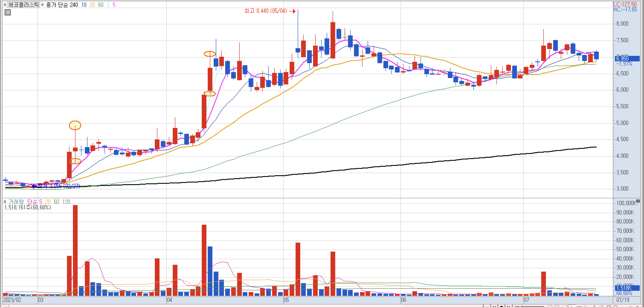The image size is (644, 307).
Task: Click the 거래량 volume indicator label
Action: (x=16, y=201)
